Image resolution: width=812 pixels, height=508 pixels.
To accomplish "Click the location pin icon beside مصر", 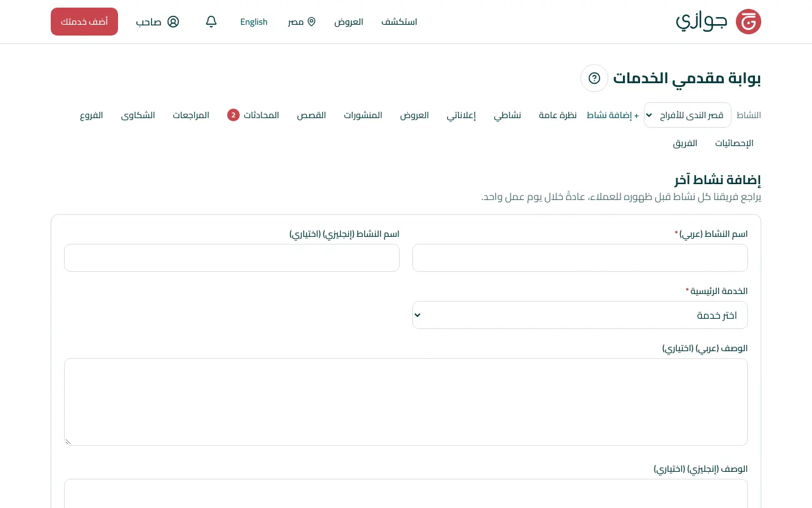I will click(311, 22).
